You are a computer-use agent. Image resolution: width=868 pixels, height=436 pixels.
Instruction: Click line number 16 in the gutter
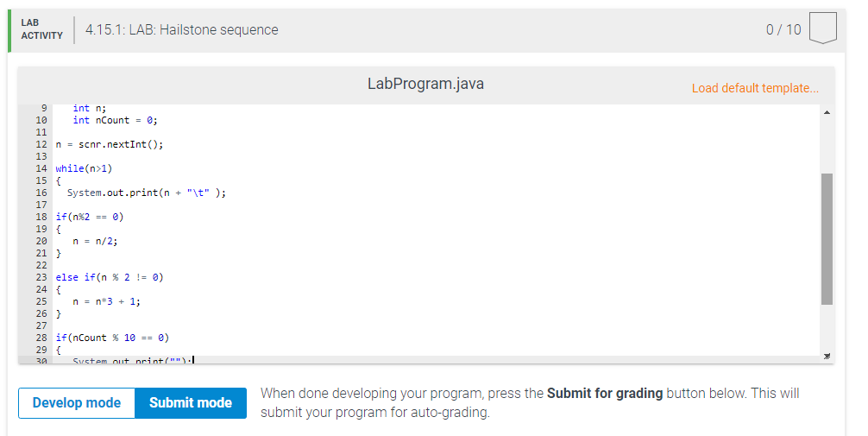coord(41,193)
